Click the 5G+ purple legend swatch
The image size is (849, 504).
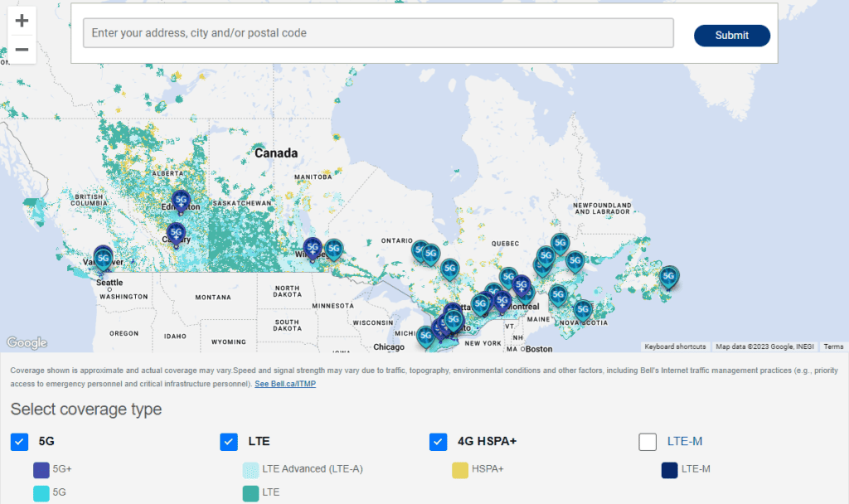click(x=41, y=470)
